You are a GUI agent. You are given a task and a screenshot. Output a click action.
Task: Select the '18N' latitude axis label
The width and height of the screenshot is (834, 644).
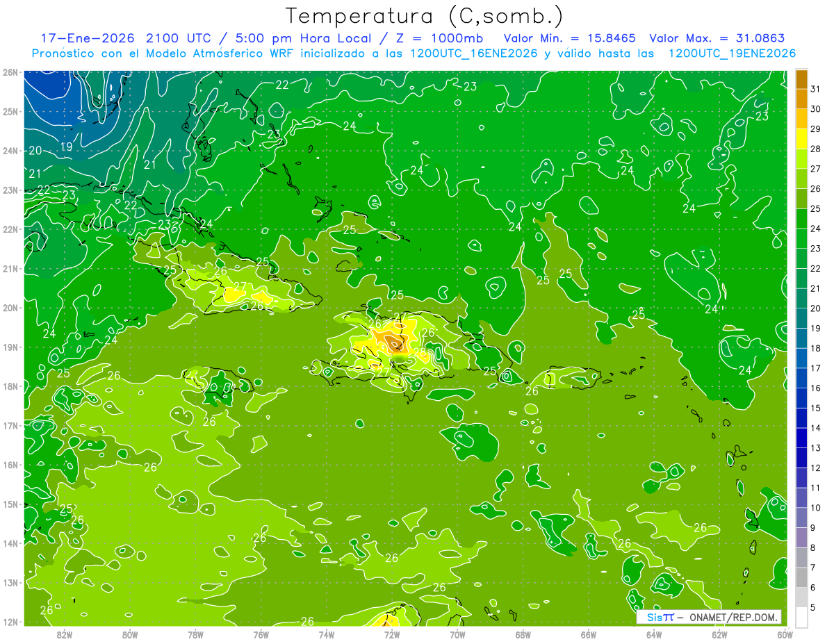[x=10, y=386]
